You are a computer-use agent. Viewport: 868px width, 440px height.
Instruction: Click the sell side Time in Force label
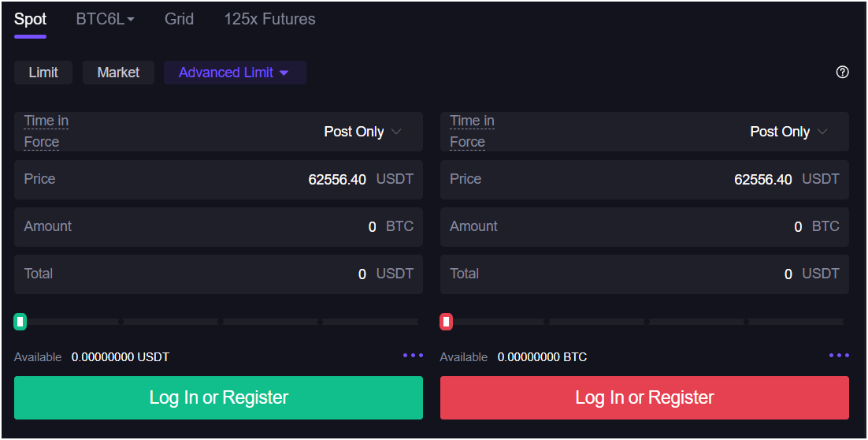pos(472,132)
